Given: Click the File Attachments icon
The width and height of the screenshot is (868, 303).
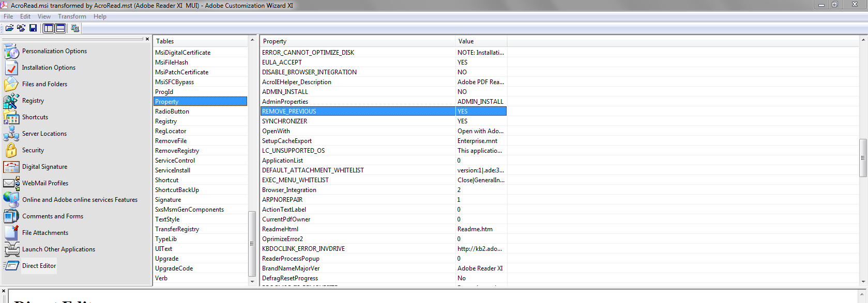Looking at the screenshot, I should pos(11,233).
